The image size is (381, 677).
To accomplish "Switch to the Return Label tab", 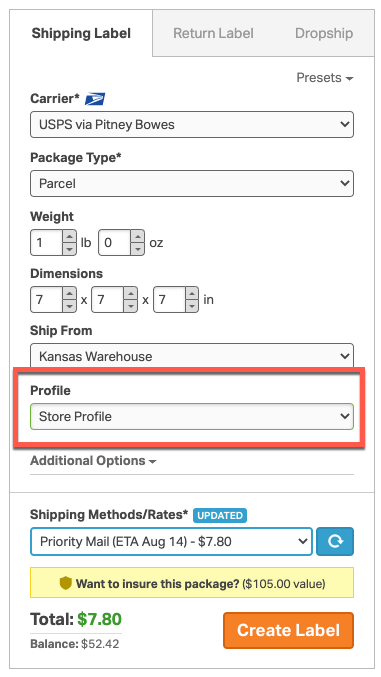I will tap(213, 33).
